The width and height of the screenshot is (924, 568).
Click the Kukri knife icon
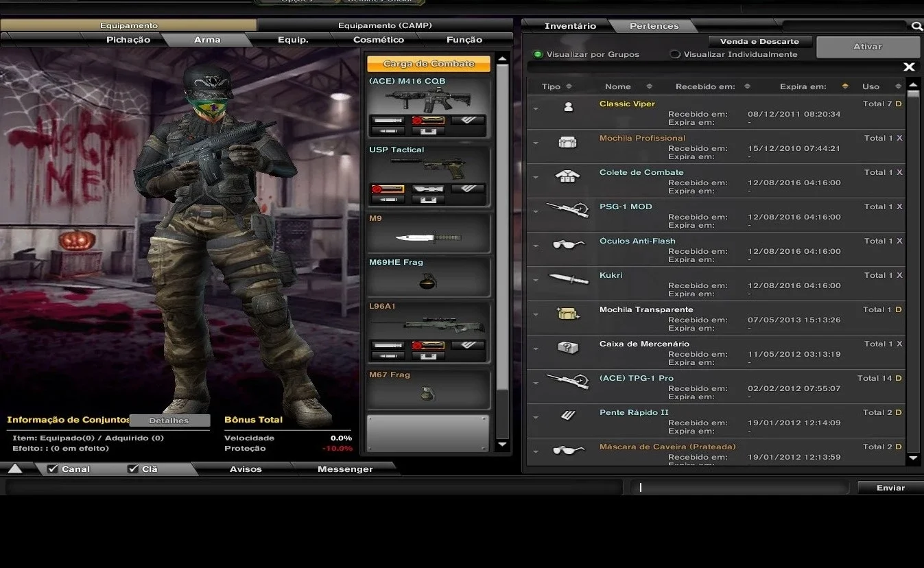click(568, 279)
